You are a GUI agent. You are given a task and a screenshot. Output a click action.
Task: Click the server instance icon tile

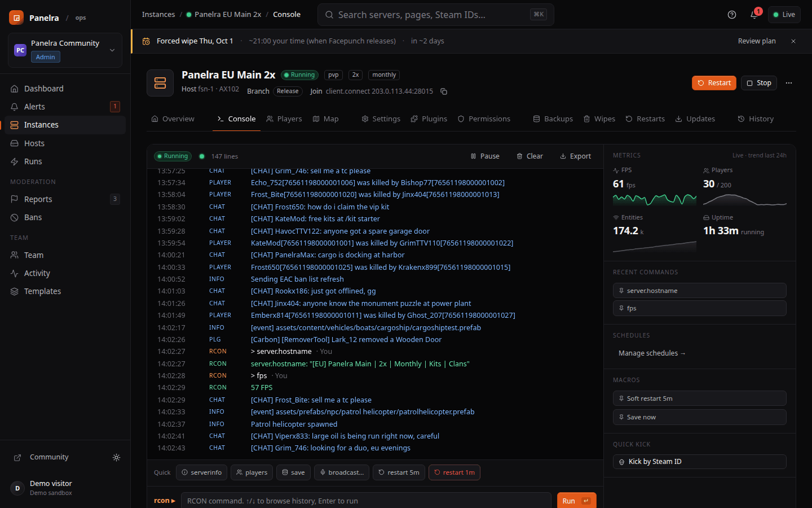coord(160,83)
